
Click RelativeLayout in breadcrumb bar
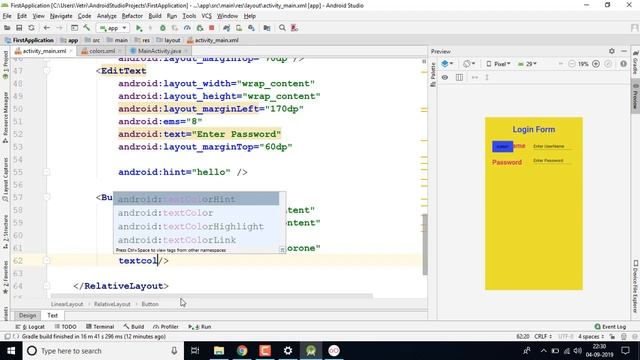click(x=112, y=304)
